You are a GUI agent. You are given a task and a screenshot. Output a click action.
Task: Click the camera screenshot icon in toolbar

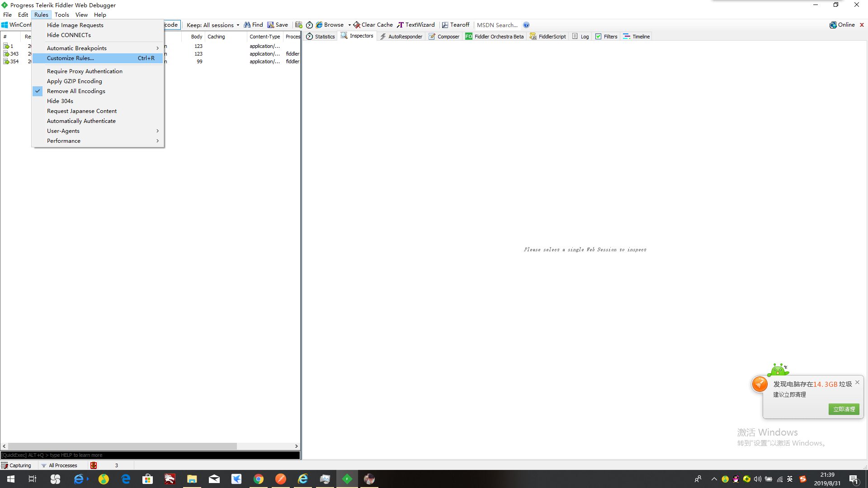[x=298, y=25]
